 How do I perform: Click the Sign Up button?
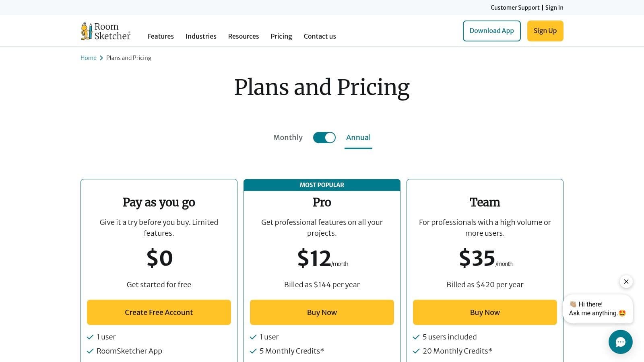click(545, 31)
